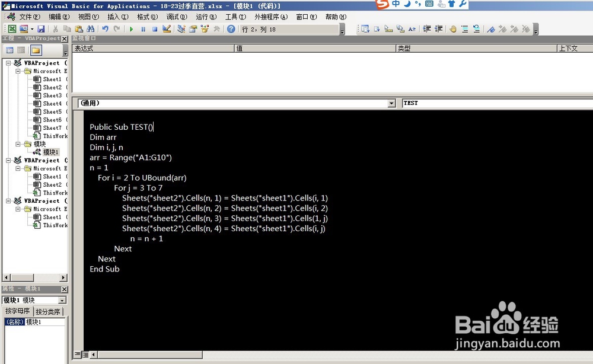The width and height of the screenshot is (593, 364).
Task: Open Help with the question mark icon
Action: tap(231, 29)
